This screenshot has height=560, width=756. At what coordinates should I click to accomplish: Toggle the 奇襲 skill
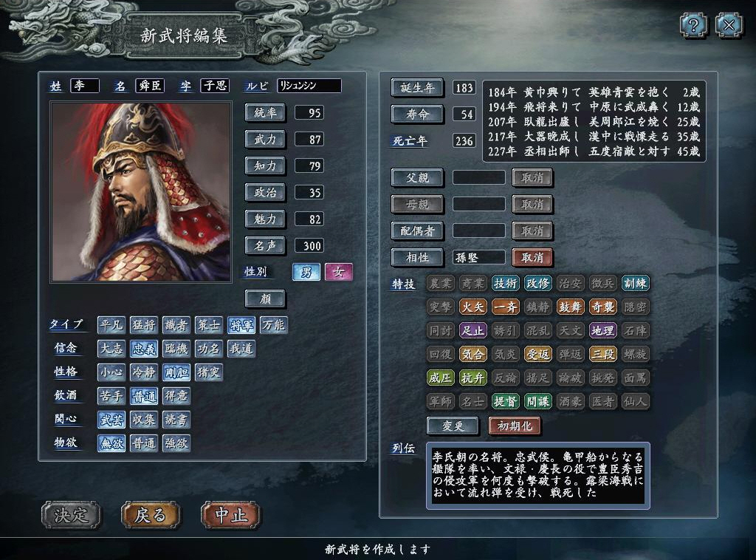pos(602,307)
